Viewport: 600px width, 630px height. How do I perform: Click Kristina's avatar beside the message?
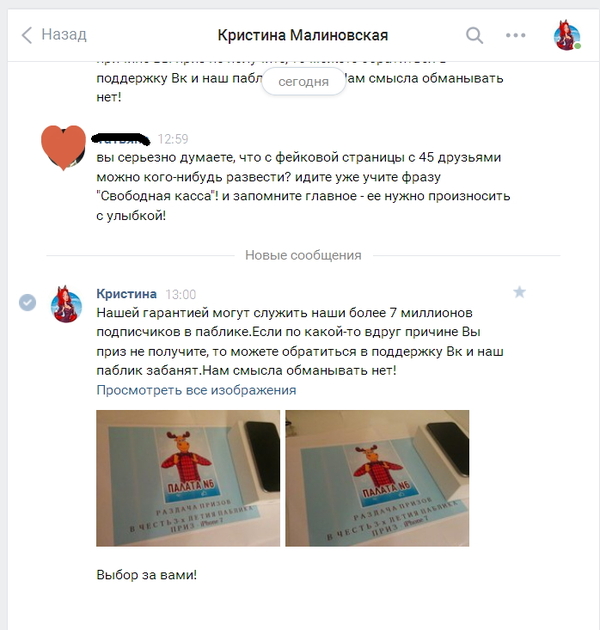pyautogui.click(x=66, y=305)
